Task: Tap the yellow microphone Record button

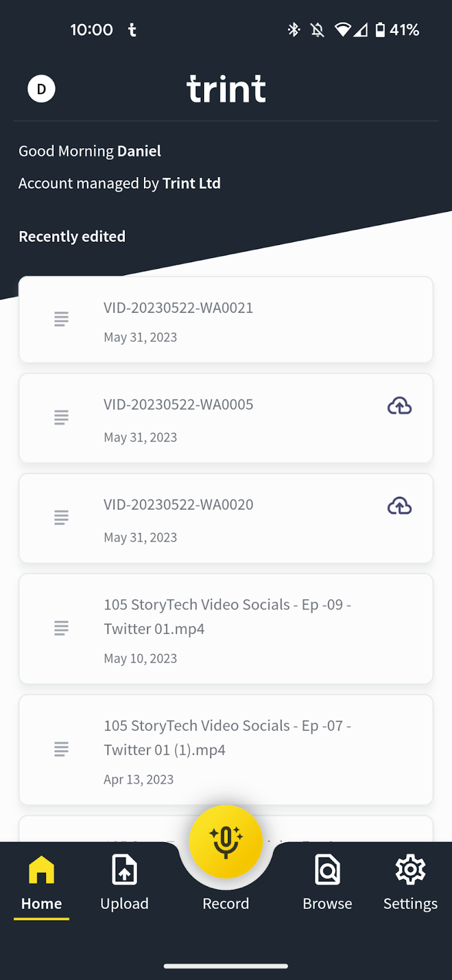Action: click(226, 841)
